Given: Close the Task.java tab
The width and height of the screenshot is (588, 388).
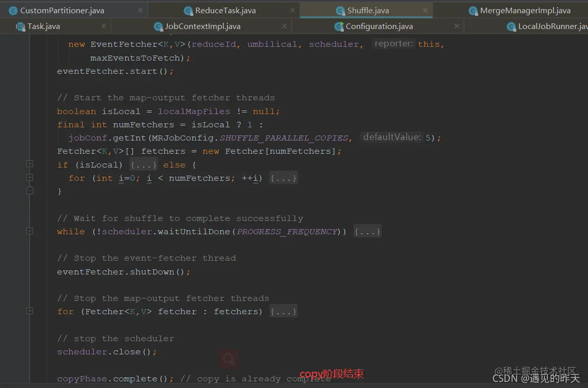Looking at the screenshot, I should [104, 26].
